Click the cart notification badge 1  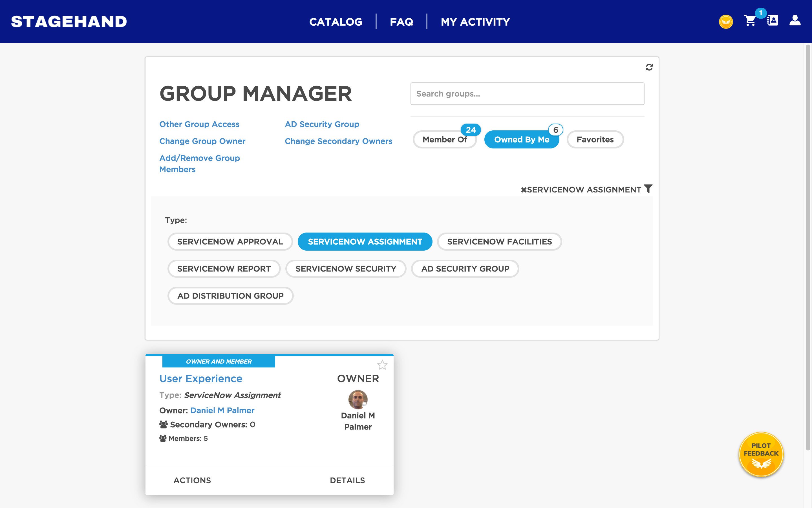coord(760,13)
